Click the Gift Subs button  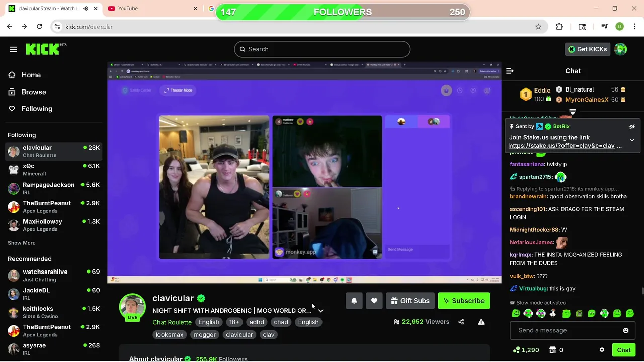click(410, 301)
